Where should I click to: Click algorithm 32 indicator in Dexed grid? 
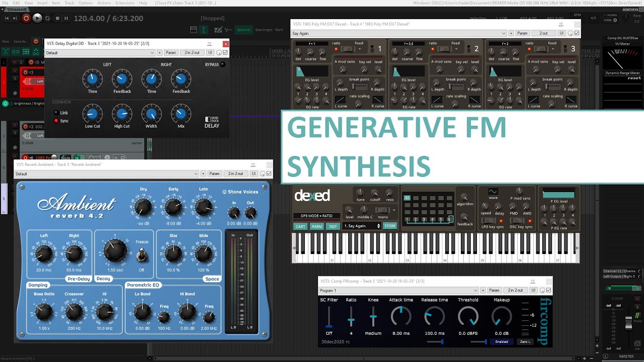pos(407,198)
